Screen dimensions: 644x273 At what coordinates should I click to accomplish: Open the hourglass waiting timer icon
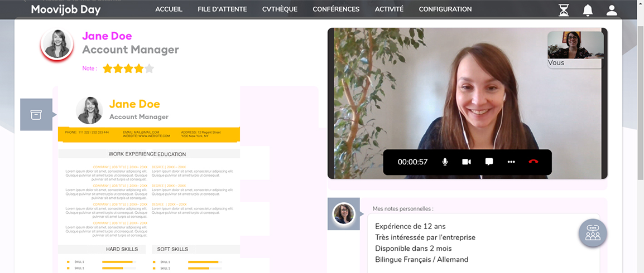pyautogui.click(x=564, y=9)
